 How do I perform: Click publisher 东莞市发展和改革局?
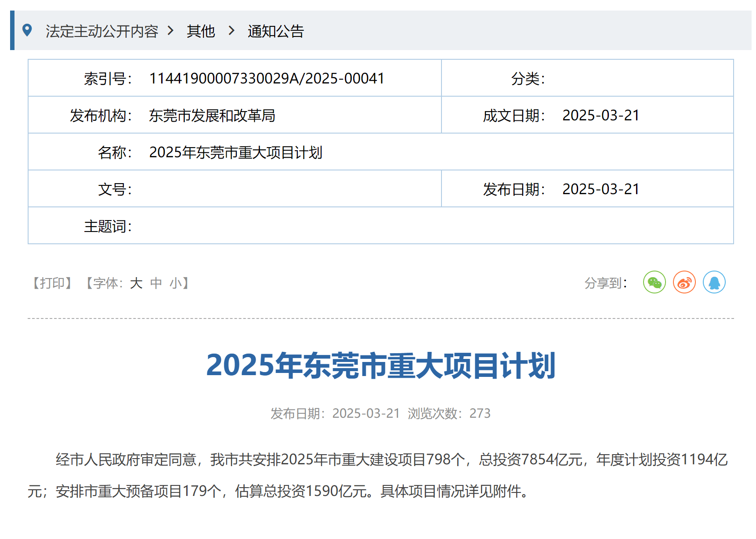click(212, 116)
